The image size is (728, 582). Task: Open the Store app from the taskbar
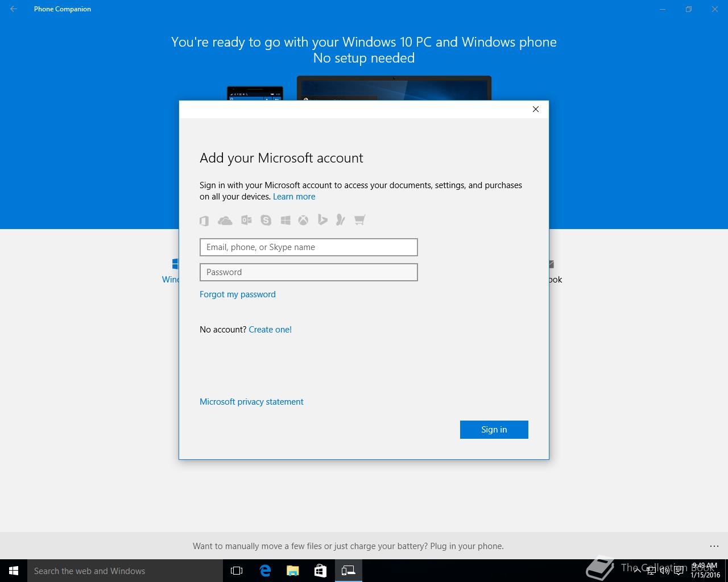(x=320, y=571)
